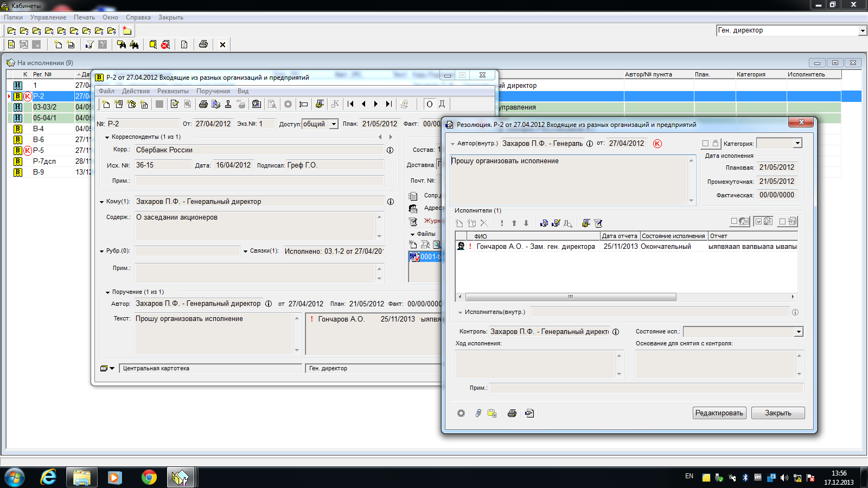The height and width of the screenshot is (488, 868).
Task: Click the stamp icon in document toolbar
Action: tap(228, 104)
